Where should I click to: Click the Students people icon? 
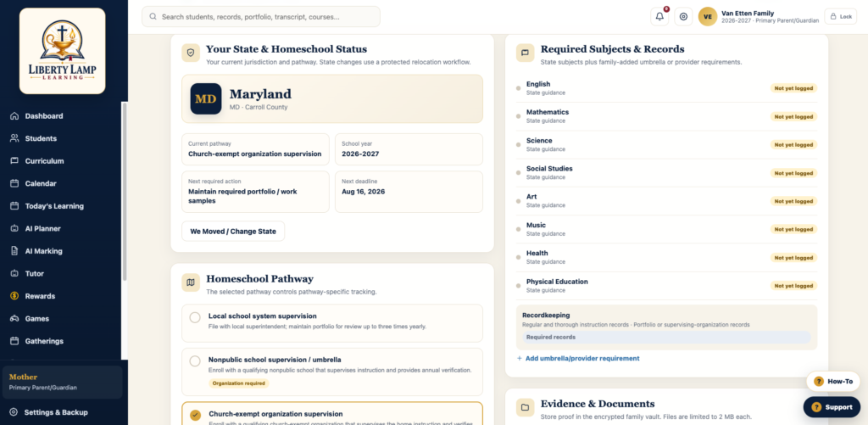14,138
